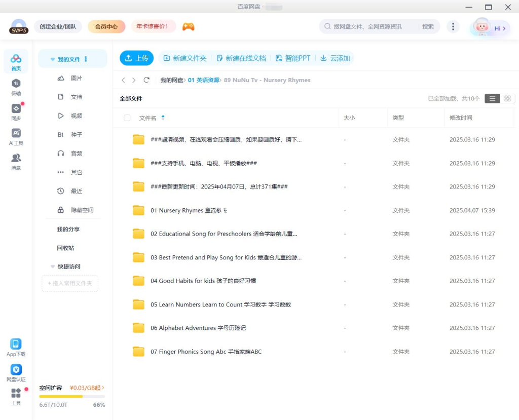Image resolution: width=519 pixels, height=420 pixels.
Task: Open the 传输 transfer panel icon
Action: click(16, 84)
